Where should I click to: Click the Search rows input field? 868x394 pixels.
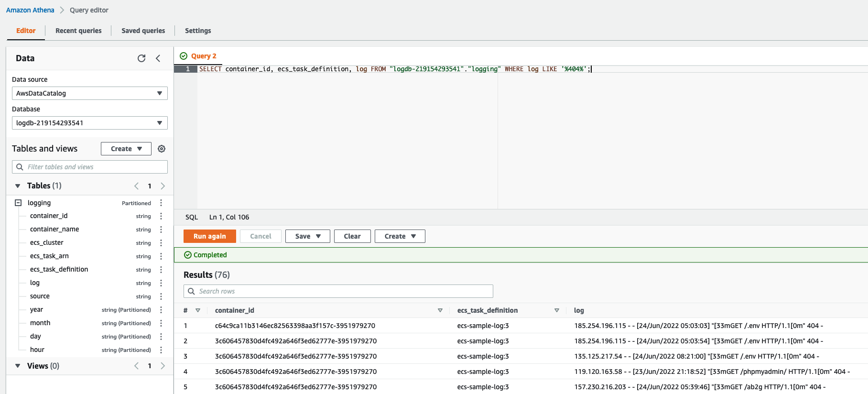pyautogui.click(x=338, y=291)
